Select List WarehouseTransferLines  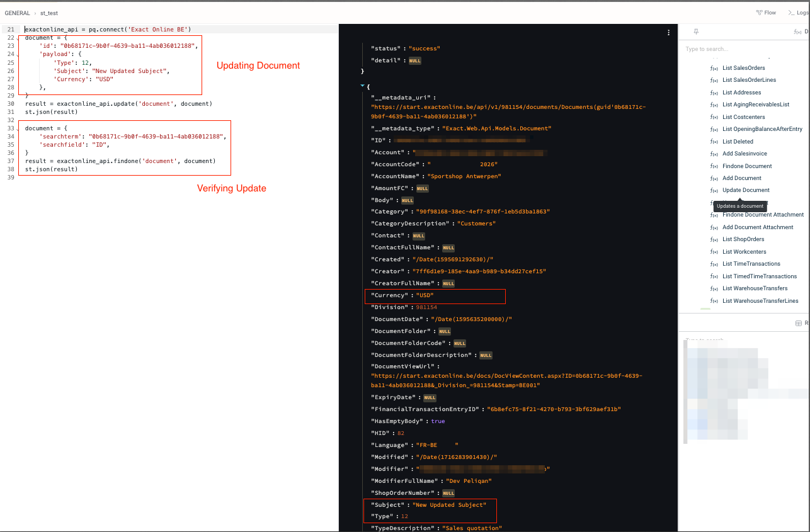click(760, 301)
